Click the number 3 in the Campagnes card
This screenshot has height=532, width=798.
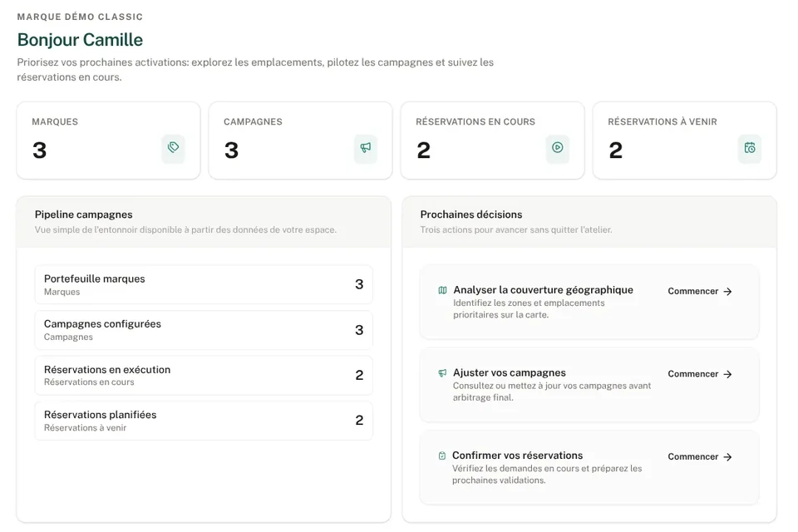[232, 150]
